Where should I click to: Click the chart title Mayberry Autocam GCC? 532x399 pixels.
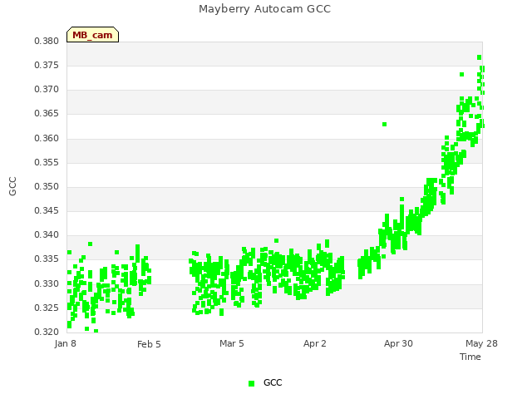pos(264,9)
